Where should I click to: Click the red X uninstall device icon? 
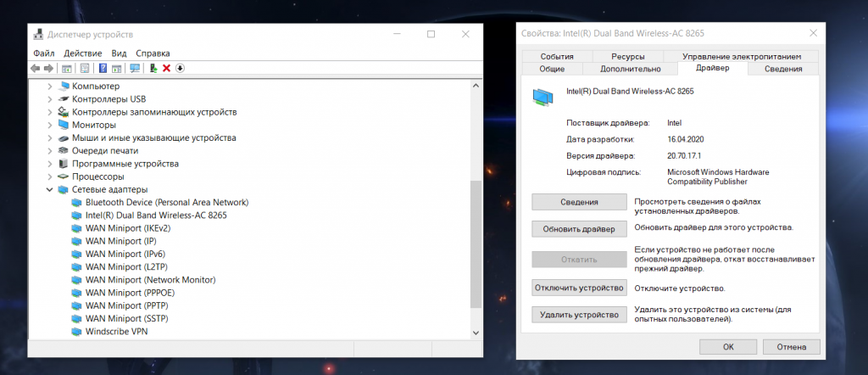[166, 68]
